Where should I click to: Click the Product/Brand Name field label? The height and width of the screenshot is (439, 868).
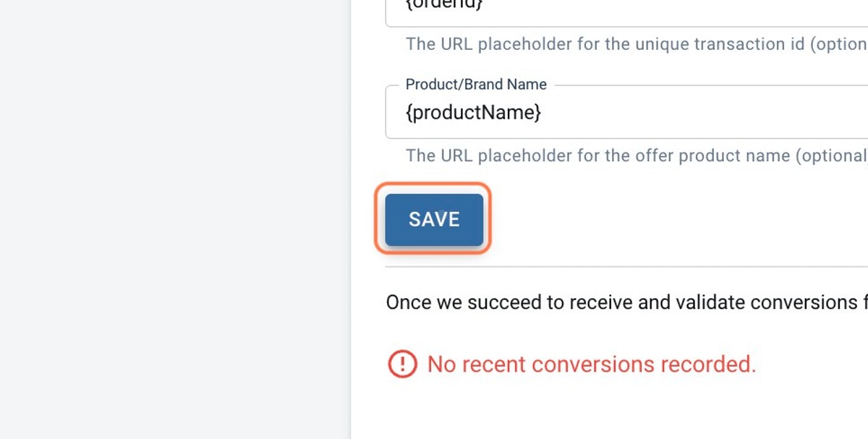476,85
